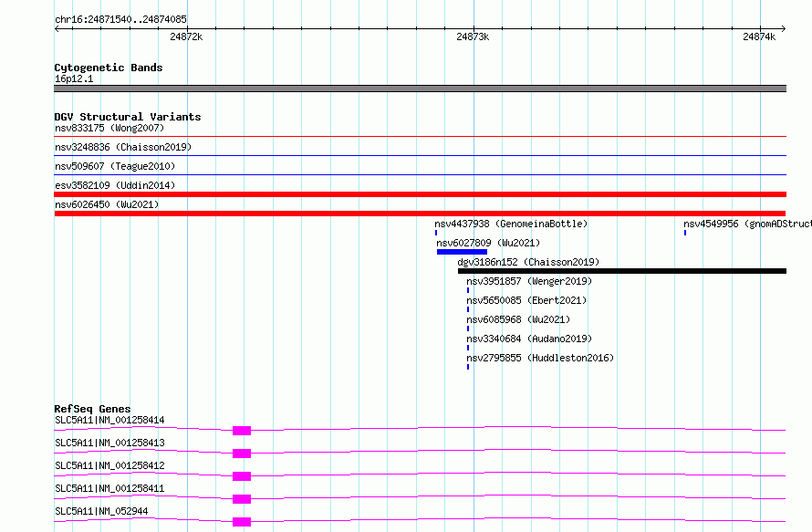Viewport: 812px width, 532px height.
Task: Click the SLC5A11|NM_001258411 transcript label
Action: tap(109, 488)
